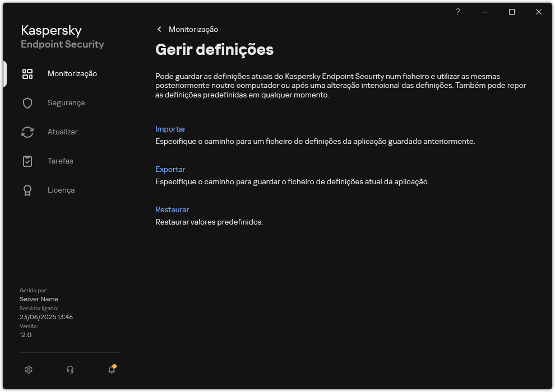
Task: Click the Licença award ribbon icon
Action: click(x=27, y=190)
